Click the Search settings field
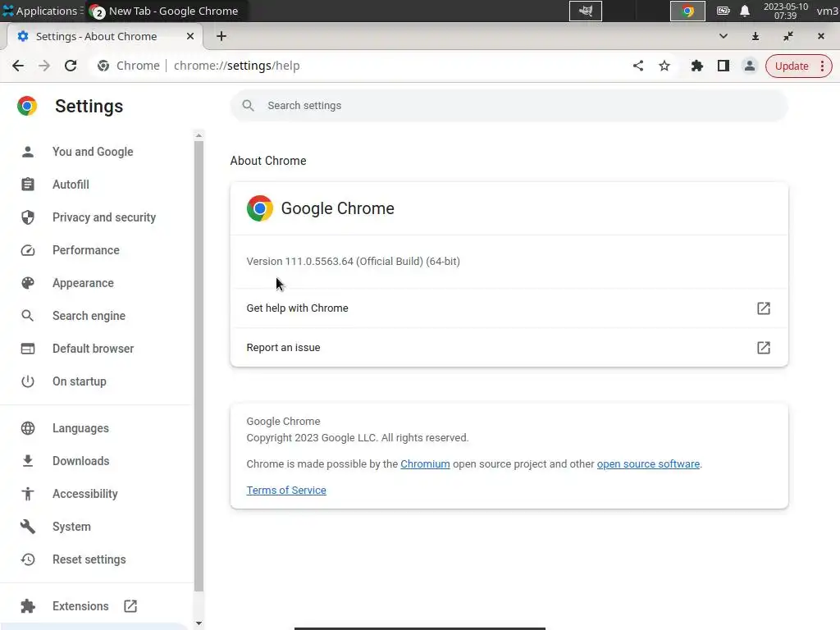The height and width of the screenshot is (630, 840). (x=509, y=106)
